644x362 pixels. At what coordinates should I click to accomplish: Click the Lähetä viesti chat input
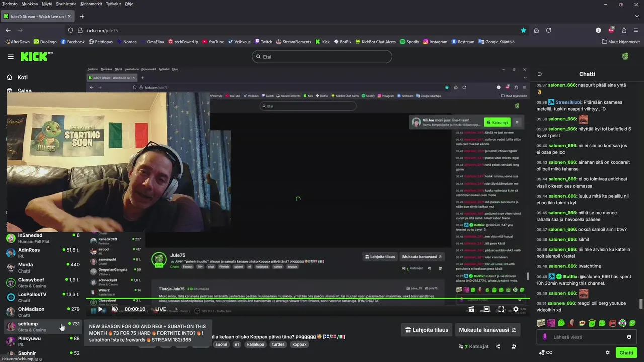pyautogui.click(x=587, y=337)
